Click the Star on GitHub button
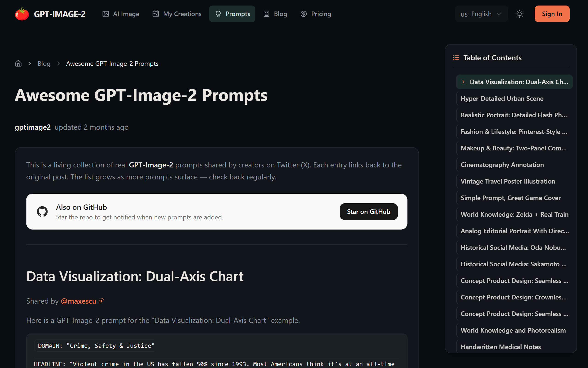Viewport: 588px width, 368px height. [x=369, y=212]
